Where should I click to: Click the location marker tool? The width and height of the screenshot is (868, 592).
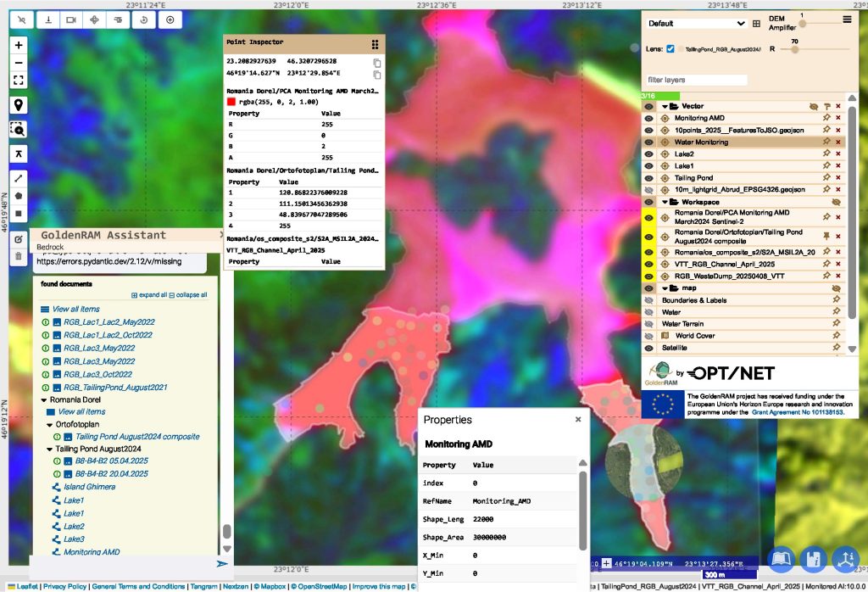(19, 105)
